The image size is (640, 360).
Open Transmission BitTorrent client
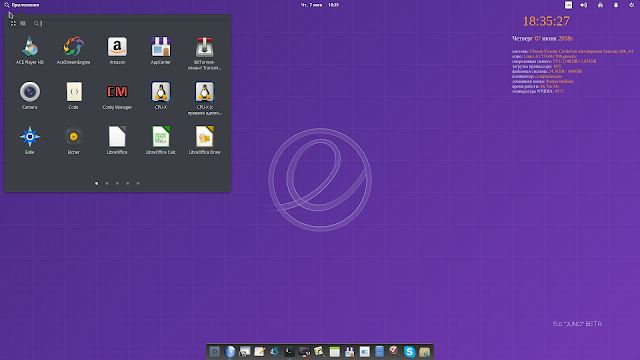204,53
